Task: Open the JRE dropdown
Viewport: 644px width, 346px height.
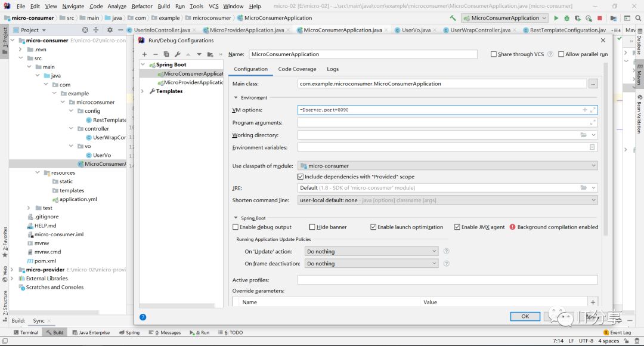Action: coord(593,188)
